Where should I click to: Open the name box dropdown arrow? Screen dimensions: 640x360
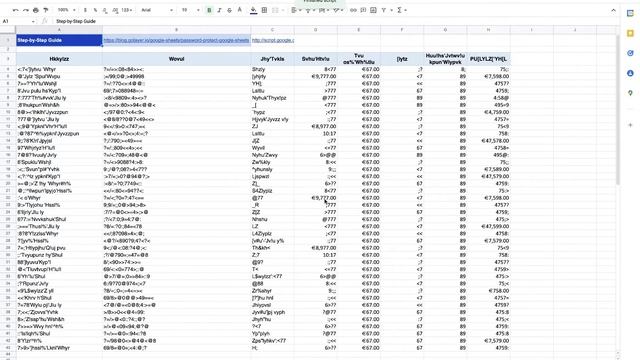tap(33, 21)
